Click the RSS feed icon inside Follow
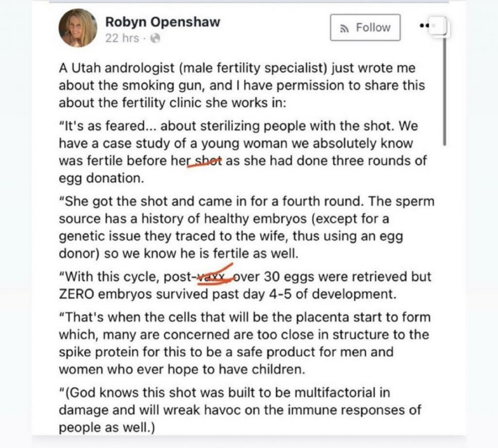498x448 pixels. (x=344, y=28)
